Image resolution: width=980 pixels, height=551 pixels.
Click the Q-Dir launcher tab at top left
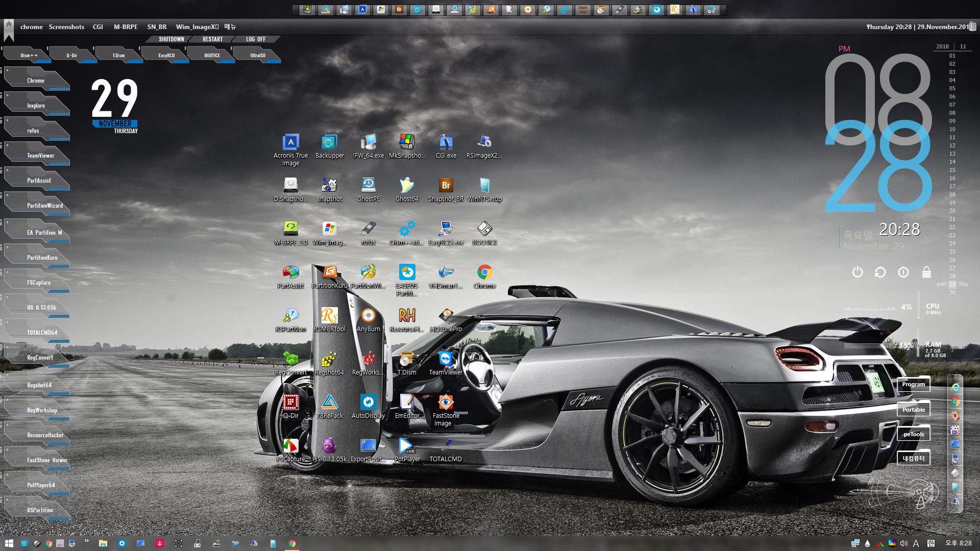pos(71,55)
